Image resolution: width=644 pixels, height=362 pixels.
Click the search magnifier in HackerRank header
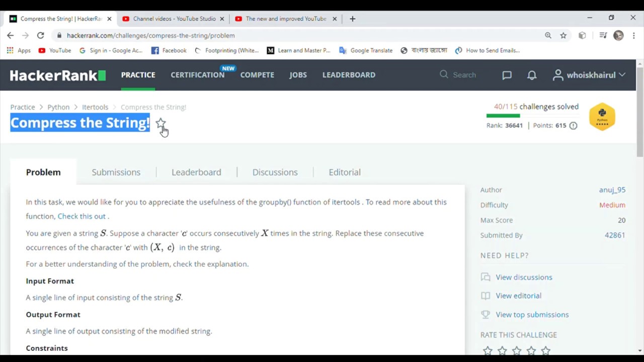tap(444, 74)
